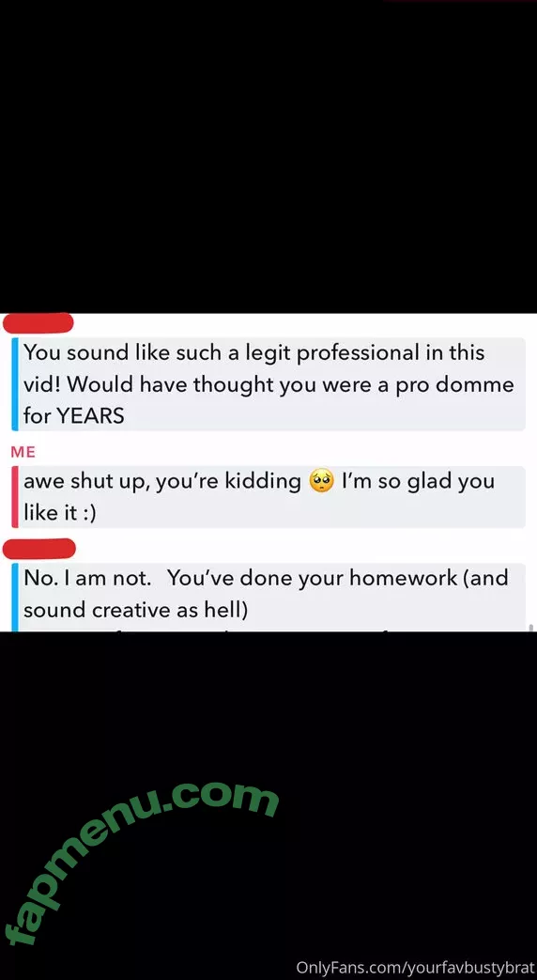
Task: Open the OnlyFans.com/yourfavbustybrat link
Action: (415, 968)
